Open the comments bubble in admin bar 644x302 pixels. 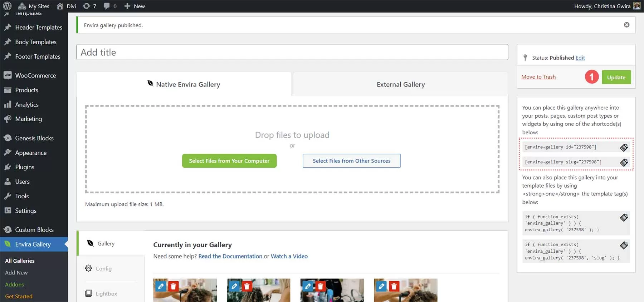pyautogui.click(x=110, y=6)
